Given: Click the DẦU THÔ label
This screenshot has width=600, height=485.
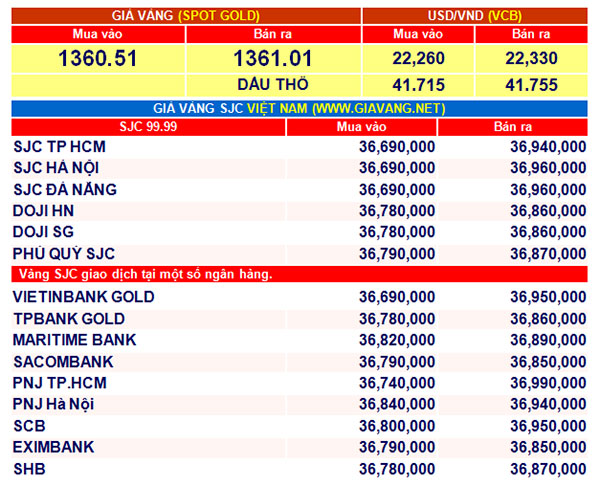Looking at the screenshot, I should point(273,85).
